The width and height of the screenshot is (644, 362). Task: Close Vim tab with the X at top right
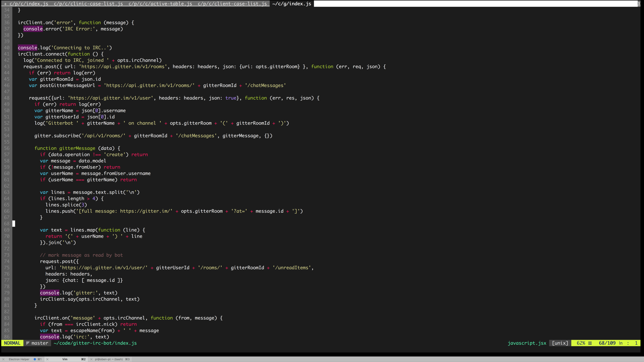coord(639,4)
